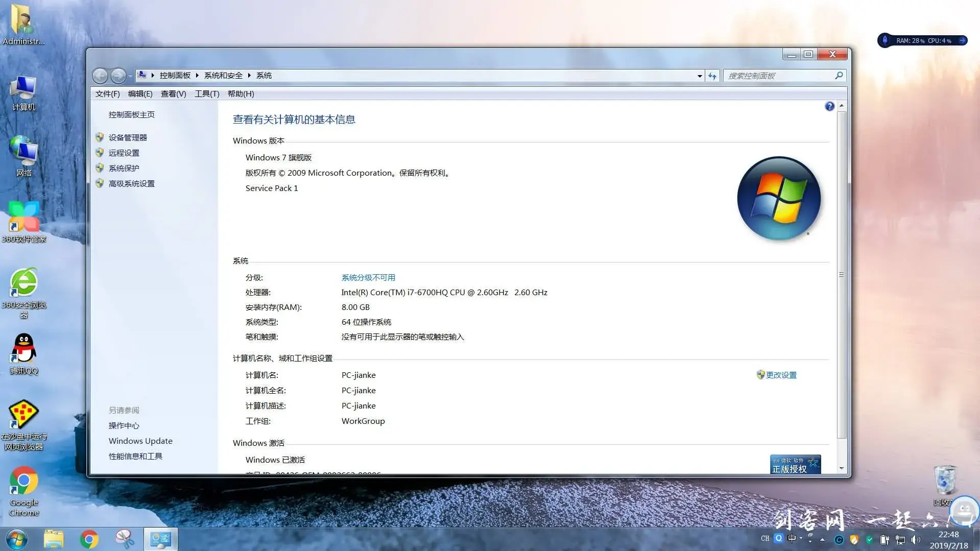
Task: Click the vertical scrollbar down arrow
Action: (842, 468)
